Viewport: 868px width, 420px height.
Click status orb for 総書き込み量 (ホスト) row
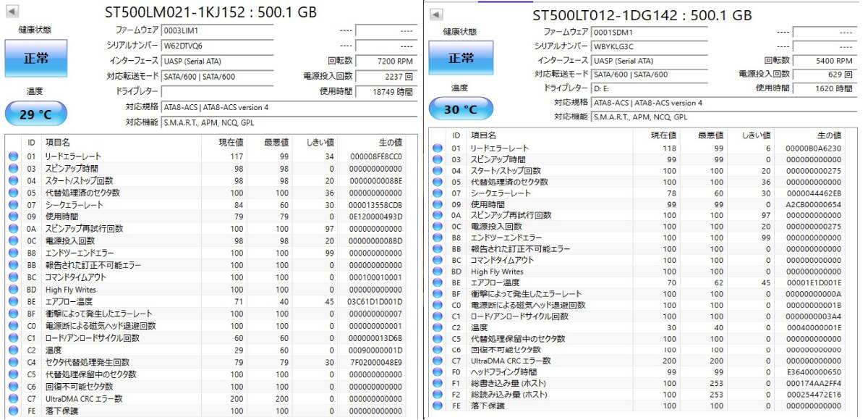pos(437,384)
